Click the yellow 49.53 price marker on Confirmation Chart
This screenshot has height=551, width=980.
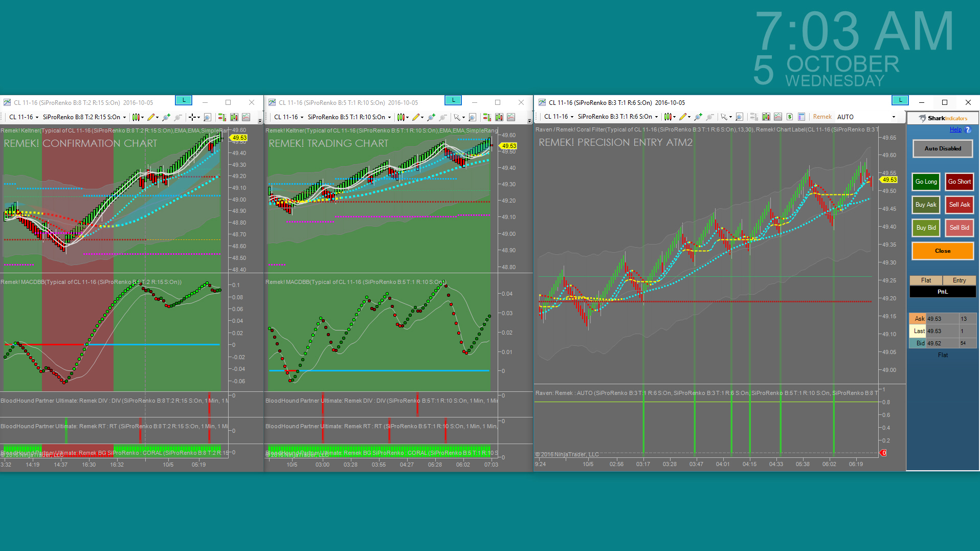click(239, 138)
